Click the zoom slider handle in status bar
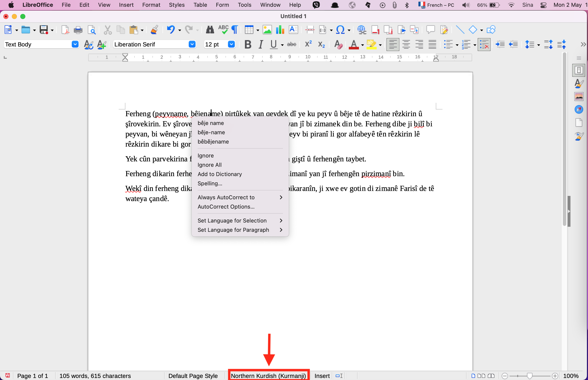Screen dimensions: 588x380 pos(530,376)
